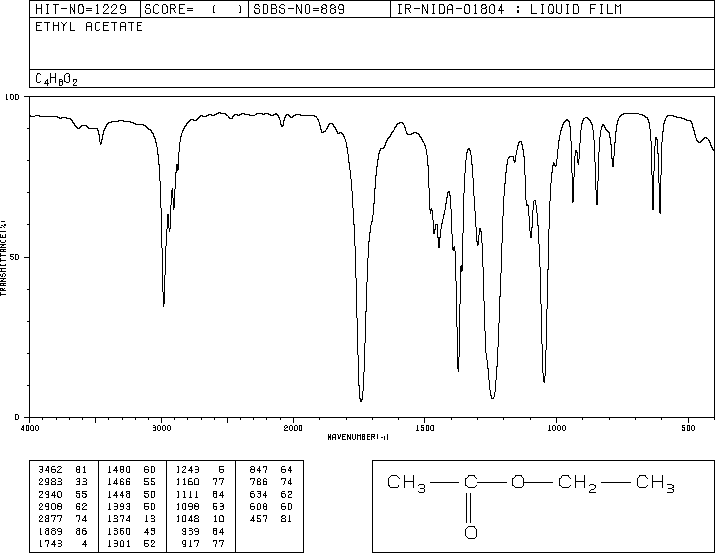Click the SCORE= ( ) header field
Image resolution: width=715 pixels, height=553 pixels.
[x=193, y=9]
